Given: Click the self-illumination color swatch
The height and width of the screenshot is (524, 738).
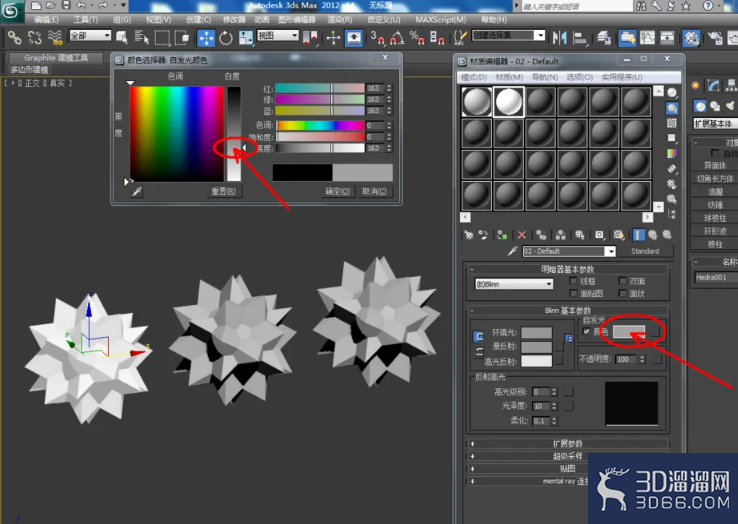Looking at the screenshot, I should click(629, 331).
